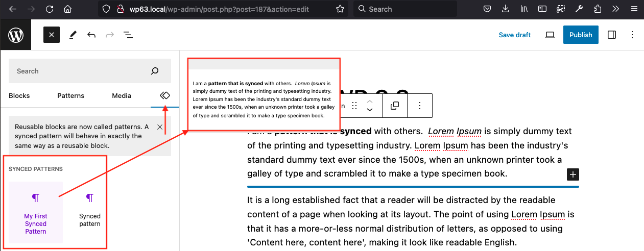Open the tracking protection shield
This screenshot has height=251, width=644.
click(x=106, y=9)
